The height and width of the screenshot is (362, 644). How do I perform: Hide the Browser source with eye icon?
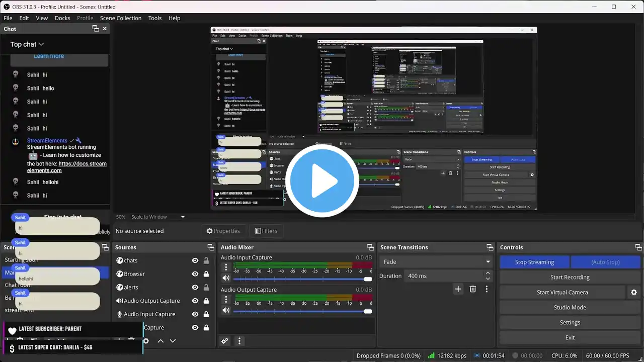(195, 274)
